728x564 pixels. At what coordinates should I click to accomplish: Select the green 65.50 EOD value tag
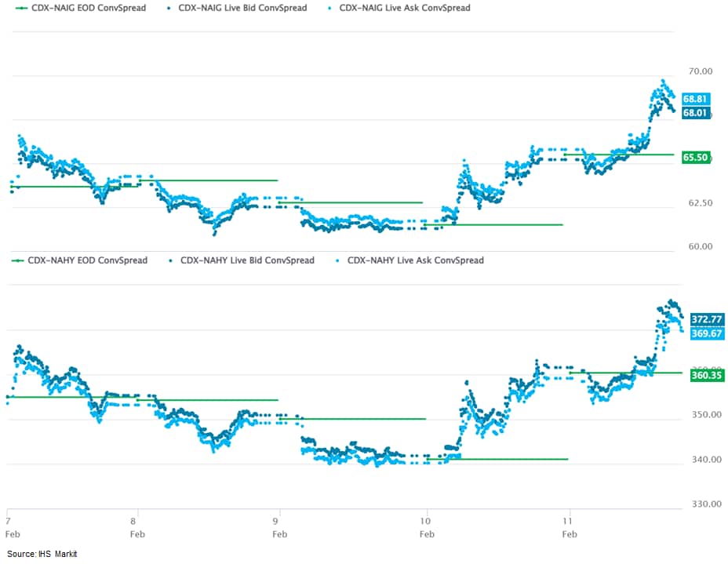tap(696, 158)
